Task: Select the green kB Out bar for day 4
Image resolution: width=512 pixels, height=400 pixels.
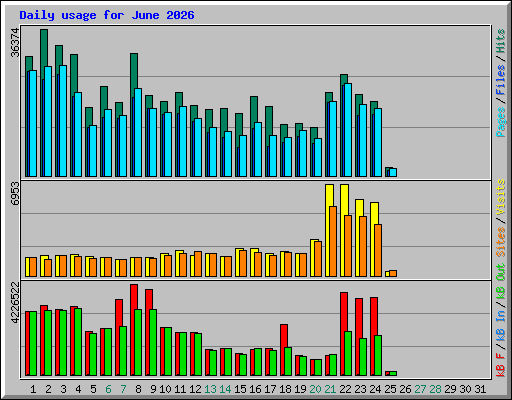Action: pyautogui.click(x=78, y=342)
